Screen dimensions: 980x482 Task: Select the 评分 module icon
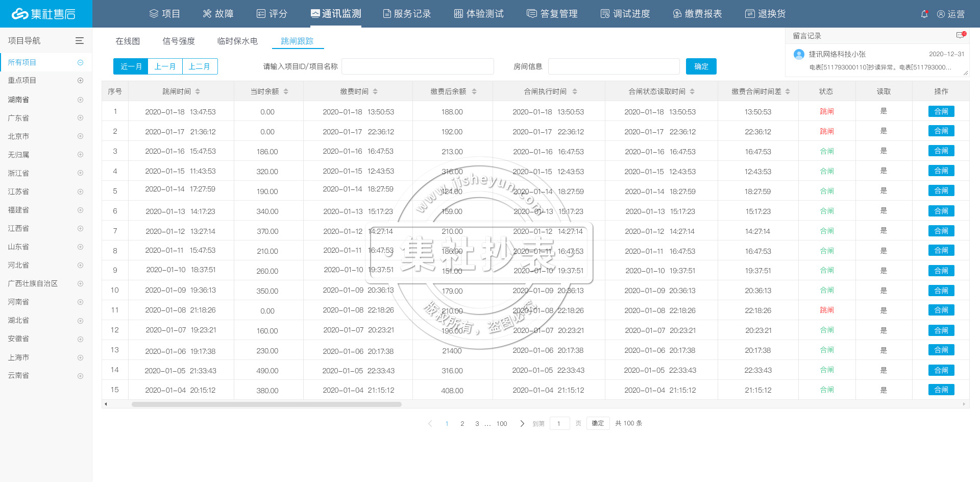260,14
